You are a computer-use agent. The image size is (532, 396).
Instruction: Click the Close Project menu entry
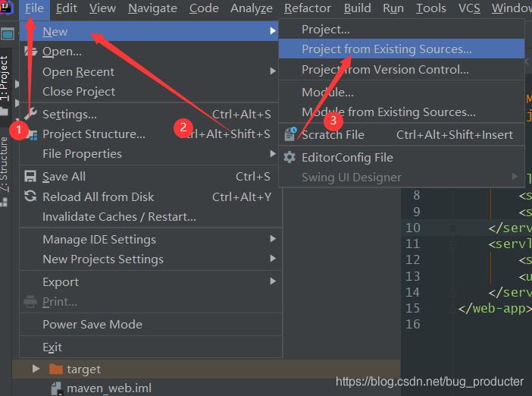pos(79,91)
